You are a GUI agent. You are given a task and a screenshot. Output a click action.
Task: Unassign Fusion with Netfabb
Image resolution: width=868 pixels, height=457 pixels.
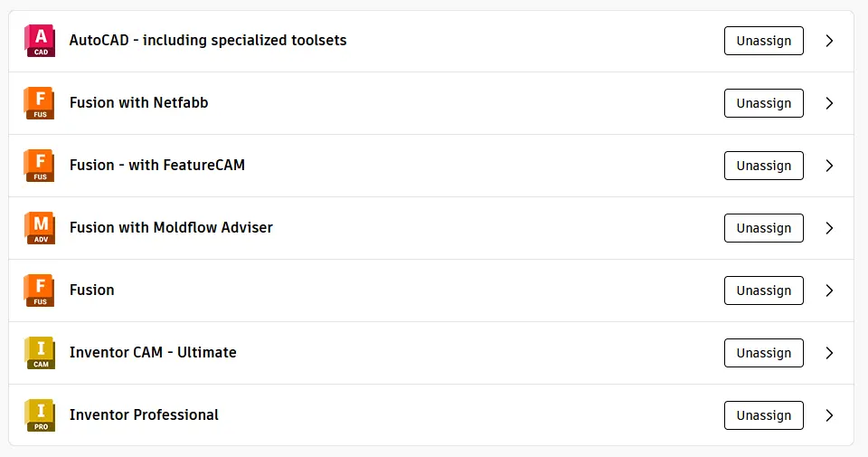click(763, 103)
